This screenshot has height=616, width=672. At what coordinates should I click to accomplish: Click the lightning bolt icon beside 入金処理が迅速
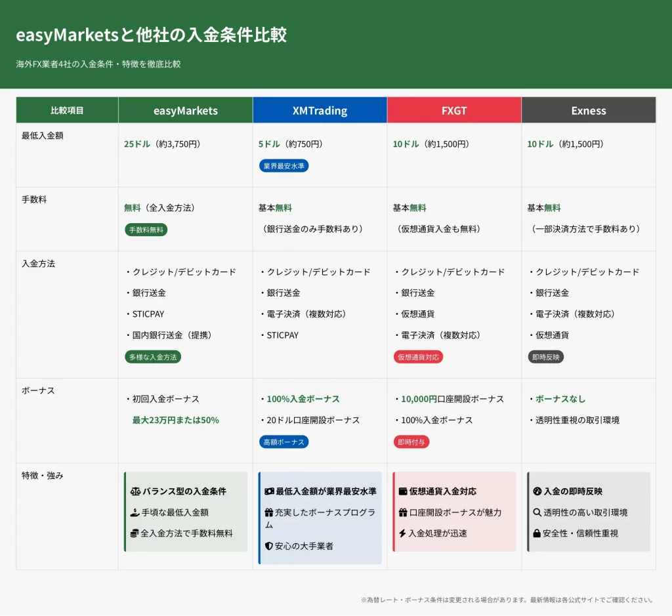[402, 533]
